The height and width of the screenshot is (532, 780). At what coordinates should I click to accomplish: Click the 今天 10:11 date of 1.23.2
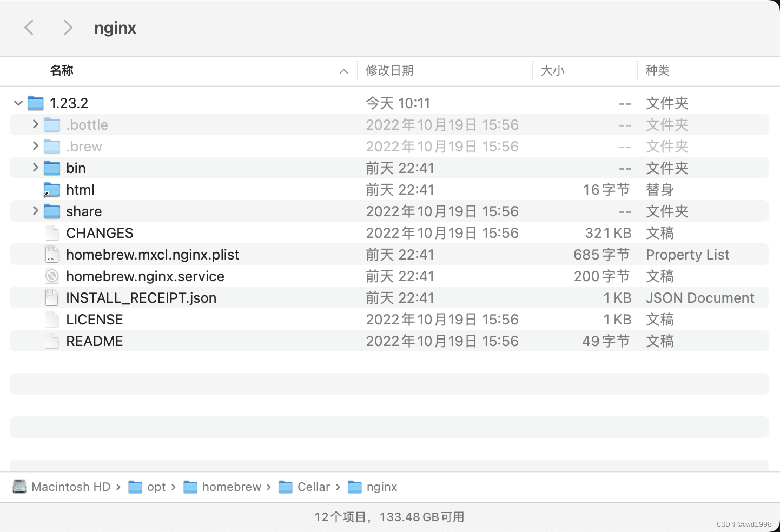click(x=398, y=103)
